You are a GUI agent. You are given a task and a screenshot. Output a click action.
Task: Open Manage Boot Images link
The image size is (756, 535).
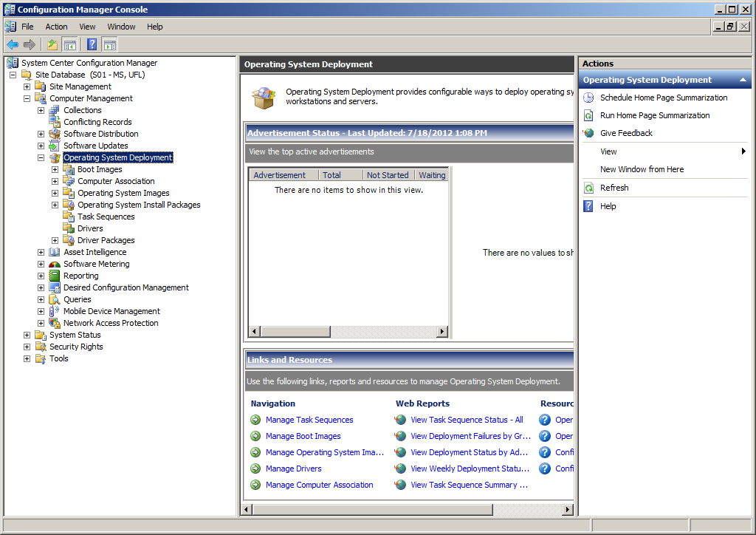click(303, 436)
